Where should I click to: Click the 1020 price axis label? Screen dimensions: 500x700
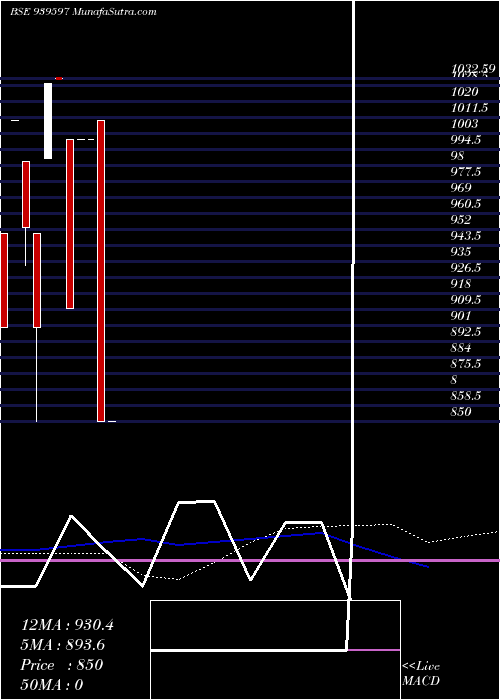[x=465, y=92]
